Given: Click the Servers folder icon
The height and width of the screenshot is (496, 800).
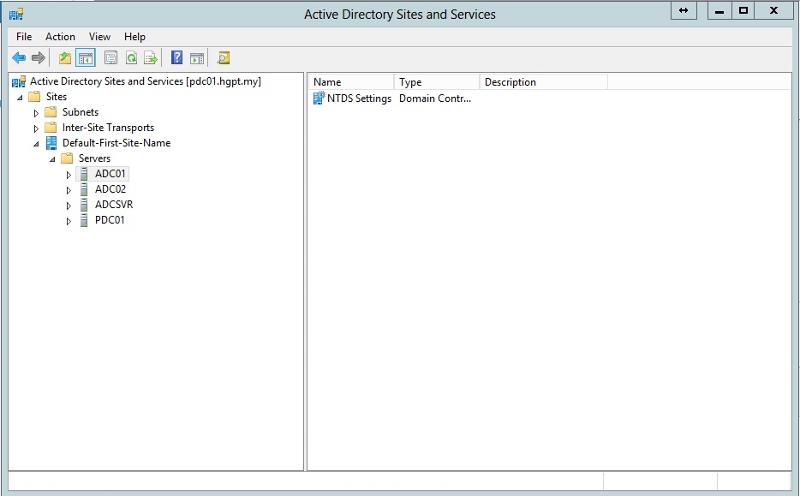Looking at the screenshot, I should pyautogui.click(x=67, y=158).
